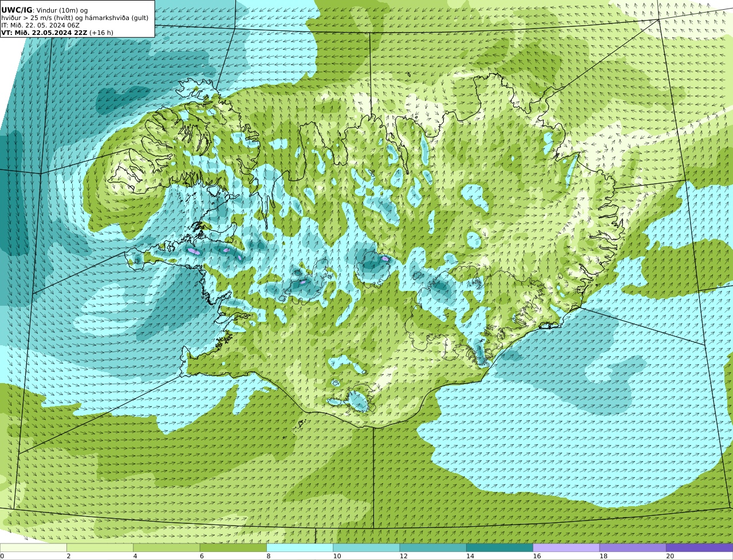The width and height of the screenshot is (733, 560).
Task: Click the "2" label on the color scale
Action: coord(69,556)
